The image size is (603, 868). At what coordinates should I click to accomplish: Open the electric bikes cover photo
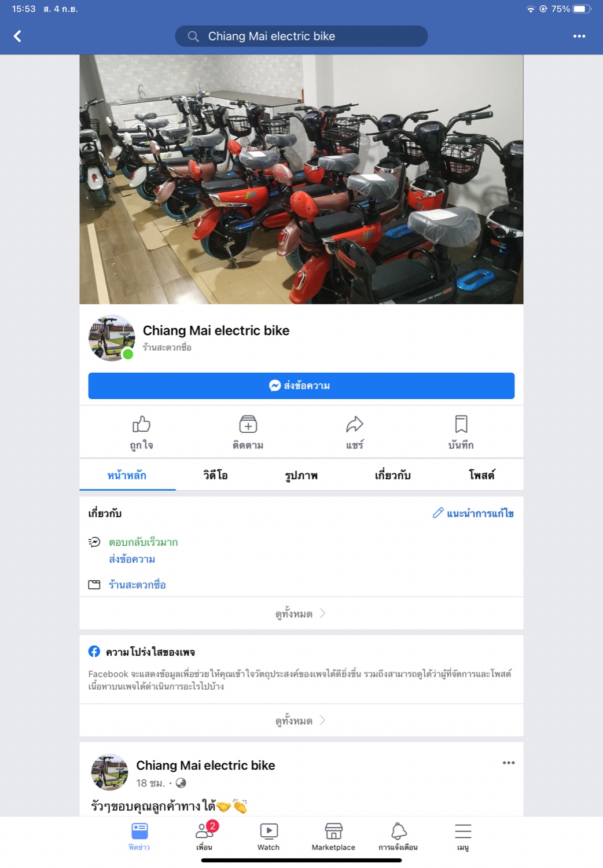tap(301, 179)
